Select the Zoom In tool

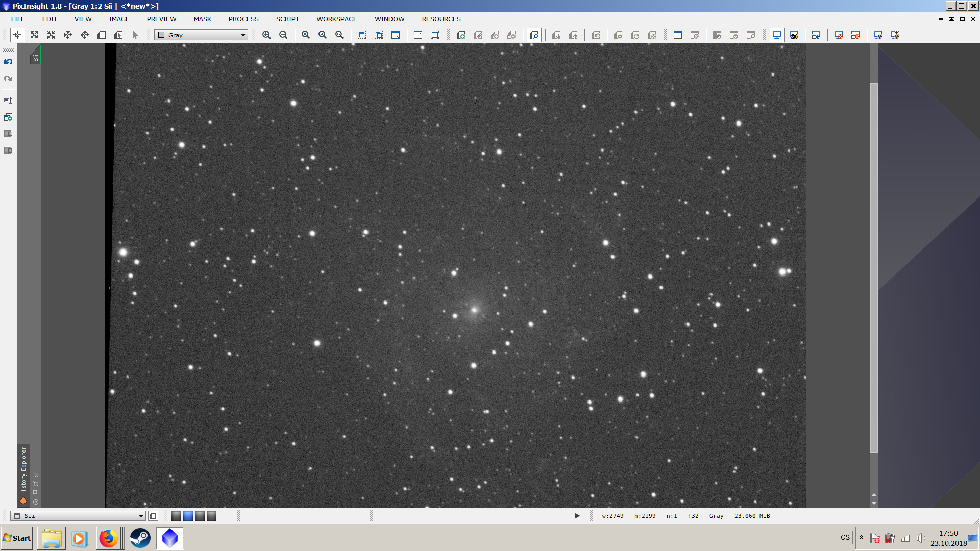pos(266,35)
